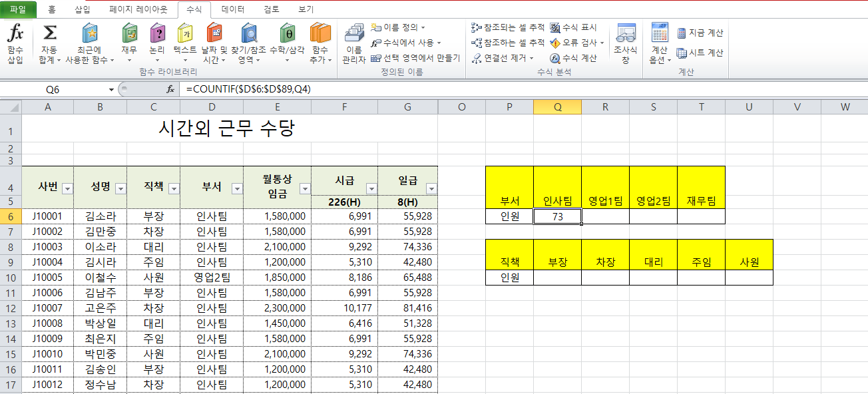Open the 사번 column filter dropdown
The height and width of the screenshot is (394, 868).
pyautogui.click(x=67, y=189)
